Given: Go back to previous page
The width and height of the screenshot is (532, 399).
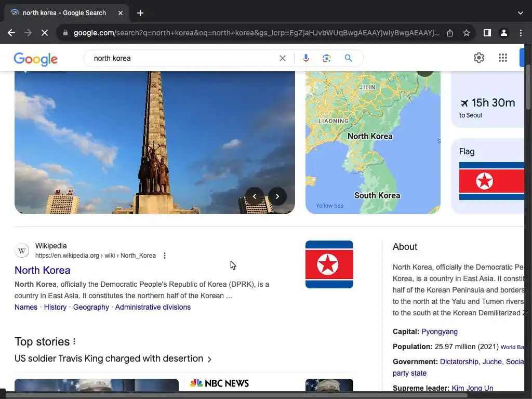Looking at the screenshot, I should point(11,33).
